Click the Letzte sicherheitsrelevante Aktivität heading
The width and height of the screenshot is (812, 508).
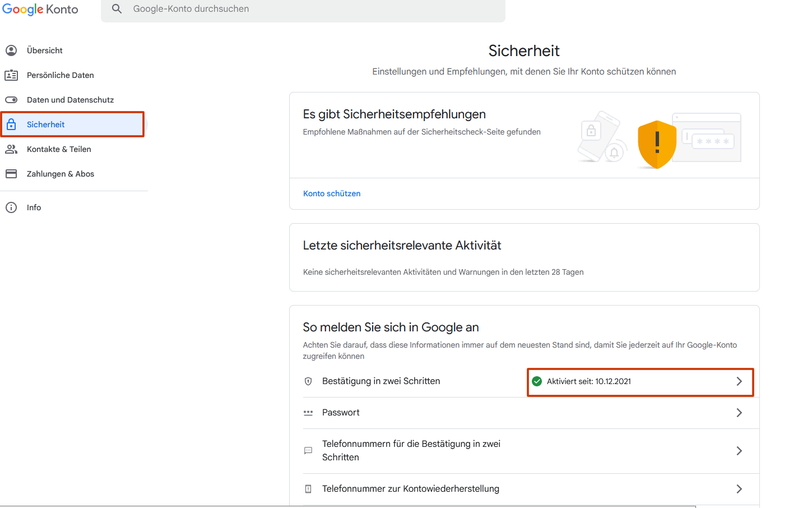402,246
